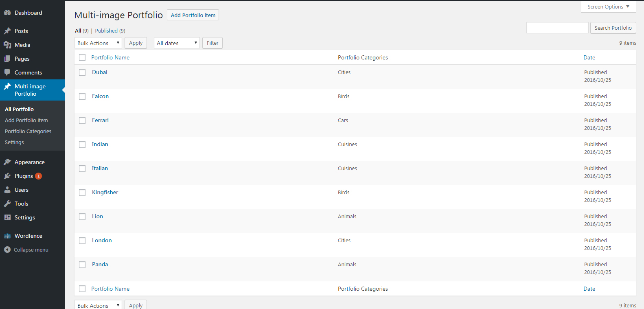Open the Dubai portfolio item
Image resolution: width=644 pixels, height=309 pixels.
[x=100, y=72]
